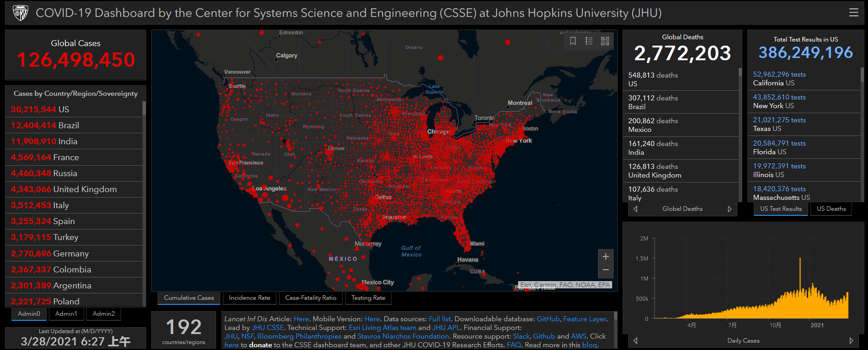Select the Case-Fatality Ratio map tab
Screen dimensions: 868x350
point(311,298)
